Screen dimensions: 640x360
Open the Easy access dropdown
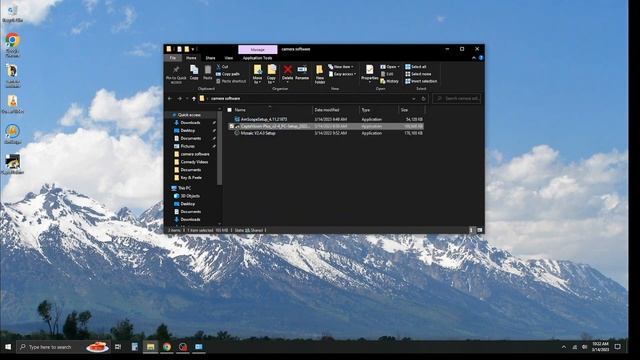(x=342, y=74)
